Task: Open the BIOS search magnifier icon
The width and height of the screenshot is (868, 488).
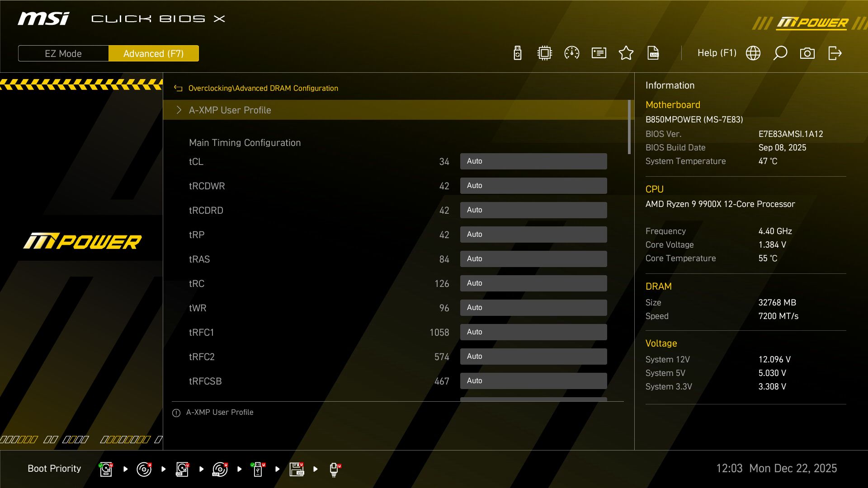Action: pyautogui.click(x=780, y=53)
